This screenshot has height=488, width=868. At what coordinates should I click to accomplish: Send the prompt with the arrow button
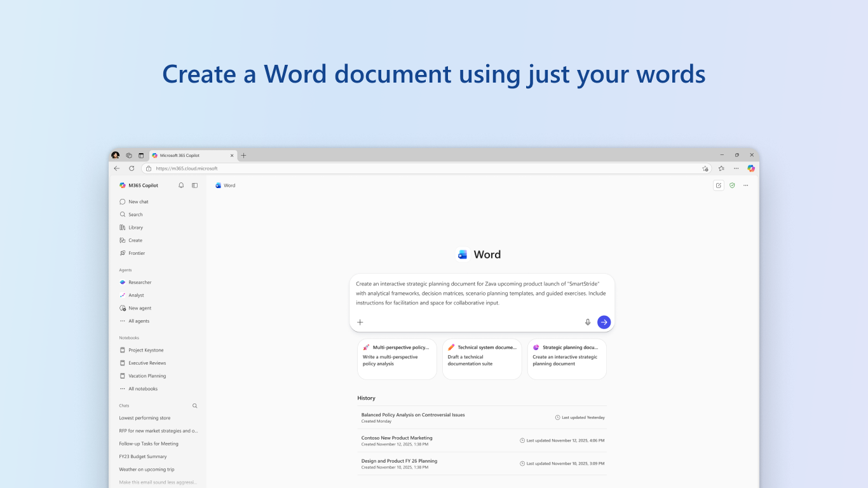pos(604,322)
